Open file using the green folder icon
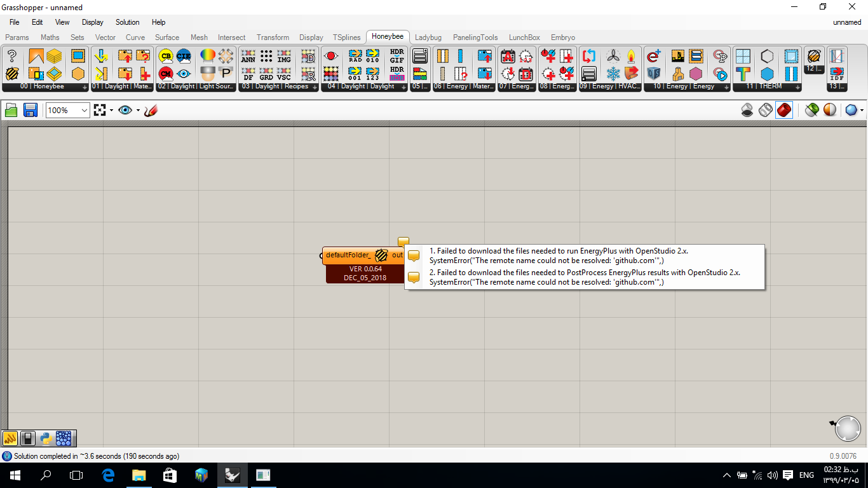The width and height of the screenshot is (868, 488). 11,110
